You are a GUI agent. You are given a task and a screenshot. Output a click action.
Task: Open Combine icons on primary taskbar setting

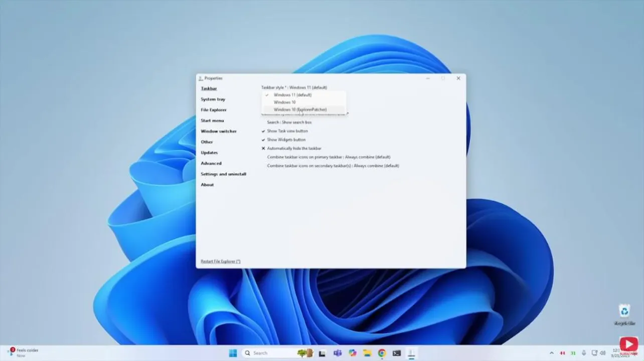[x=329, y=157]
